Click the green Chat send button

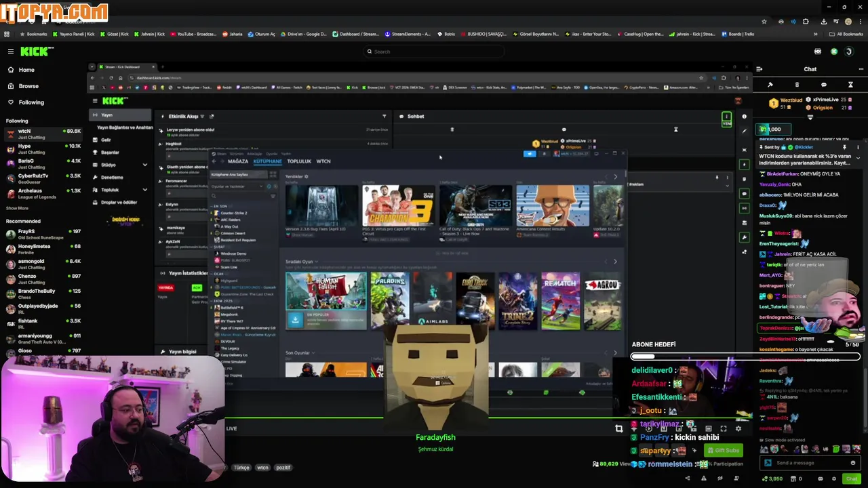click(851, 479)
